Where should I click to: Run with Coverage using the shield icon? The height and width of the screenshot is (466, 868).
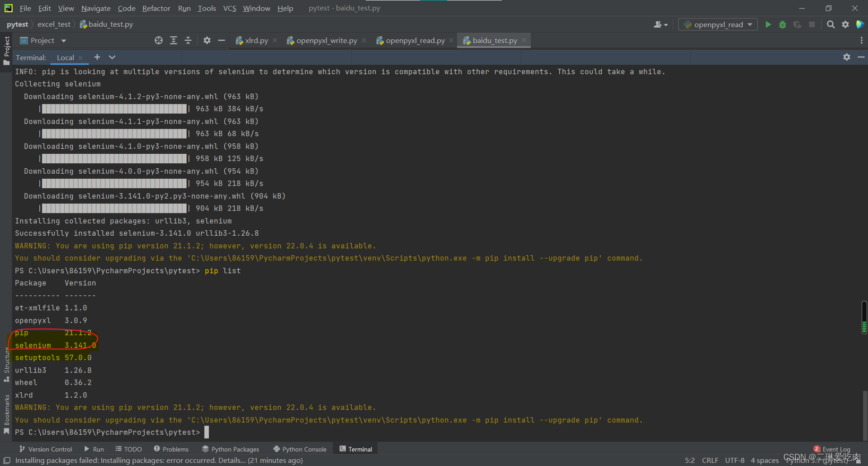(797, 24)
